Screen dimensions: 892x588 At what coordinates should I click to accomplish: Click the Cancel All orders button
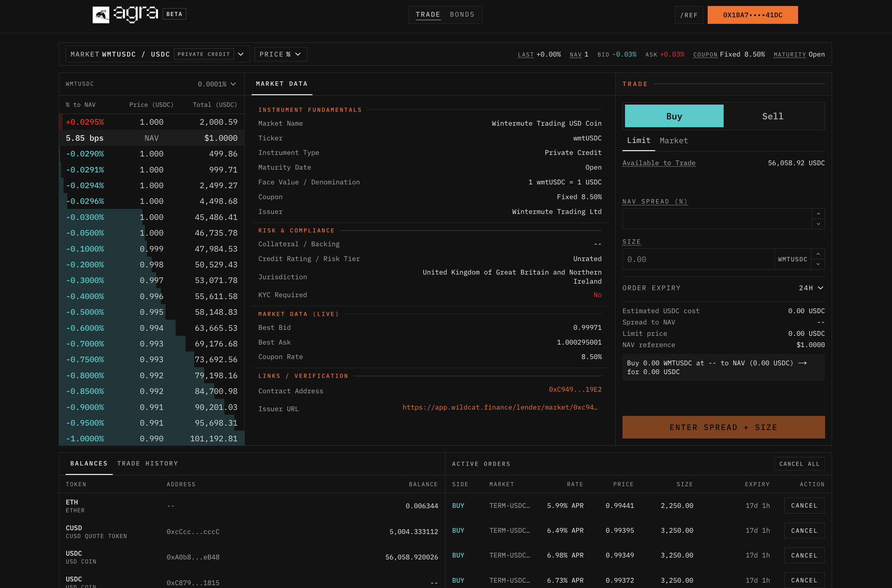click(799, 464)
